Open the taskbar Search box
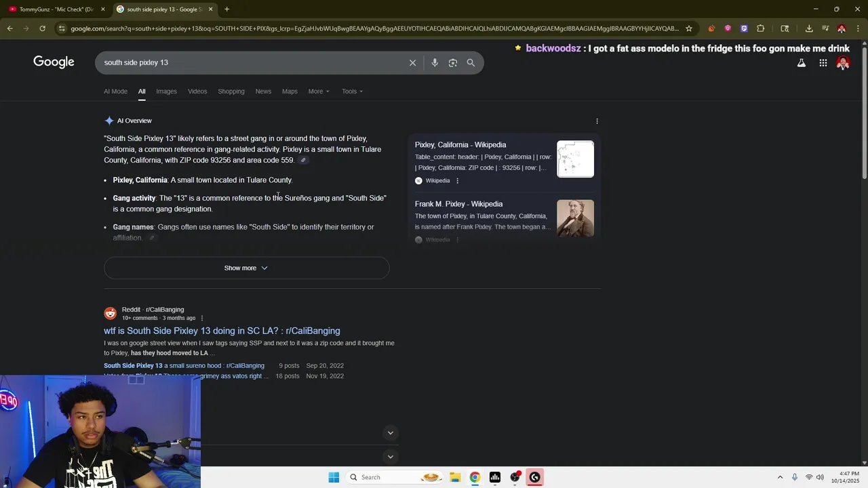Image resolution: width=868 pixels, height=488 pixels. (394, 477)
